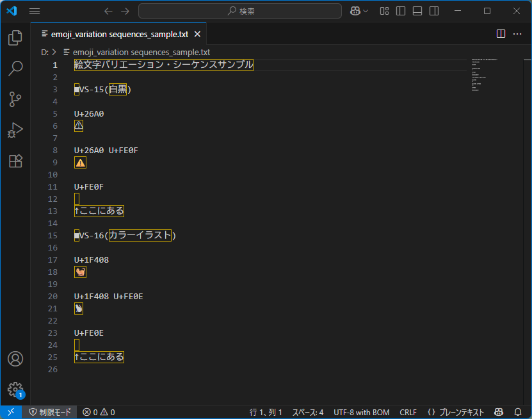Open the editor More Actions ellipsis menu
The width and height of the screenshot is (532, 419).
click(518, 34)
